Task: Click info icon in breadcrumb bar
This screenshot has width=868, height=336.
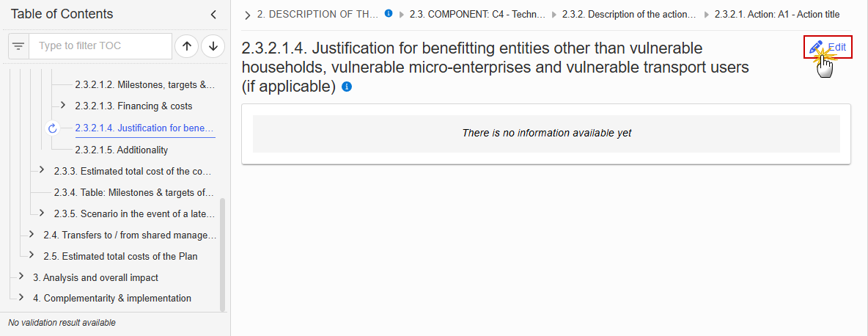Action: point(389,14)
